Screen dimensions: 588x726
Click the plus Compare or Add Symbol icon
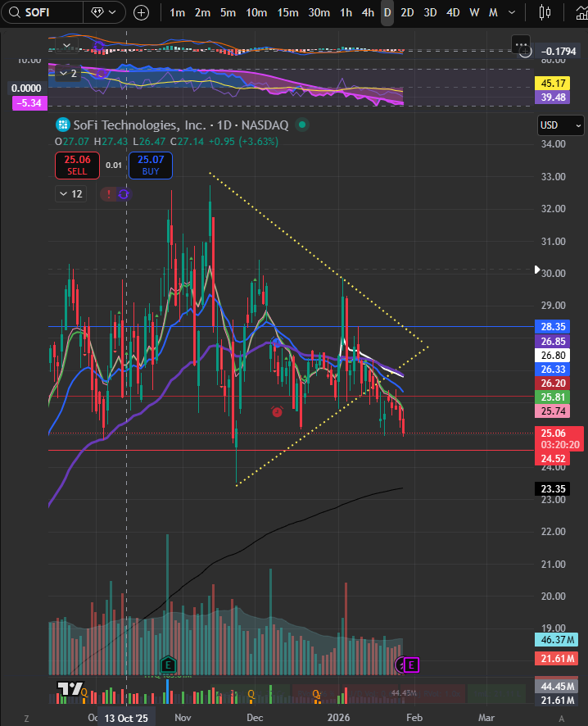tap(141, 12)
